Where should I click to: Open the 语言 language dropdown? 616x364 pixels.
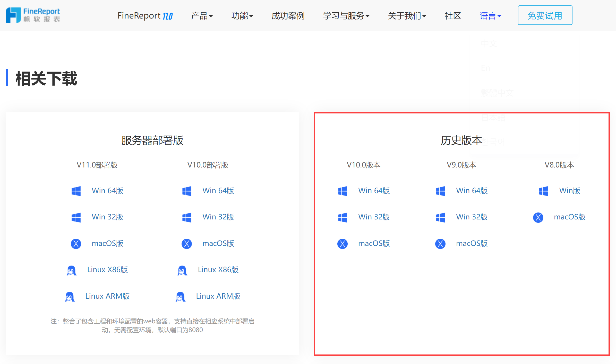pos(490,16)
